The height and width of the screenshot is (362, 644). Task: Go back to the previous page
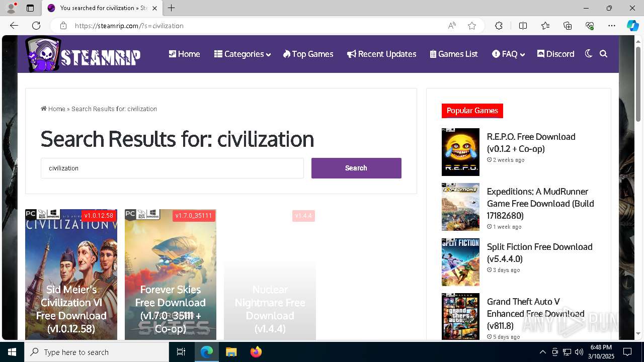click(14, 26)
